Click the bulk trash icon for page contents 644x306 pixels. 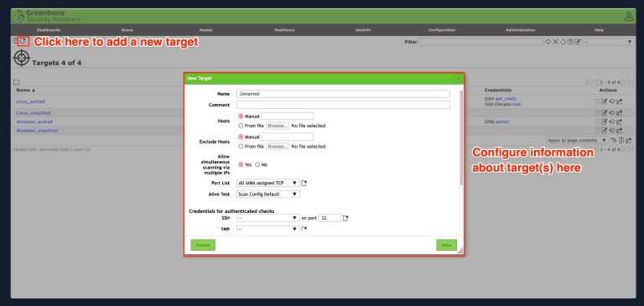pos(621,140)
